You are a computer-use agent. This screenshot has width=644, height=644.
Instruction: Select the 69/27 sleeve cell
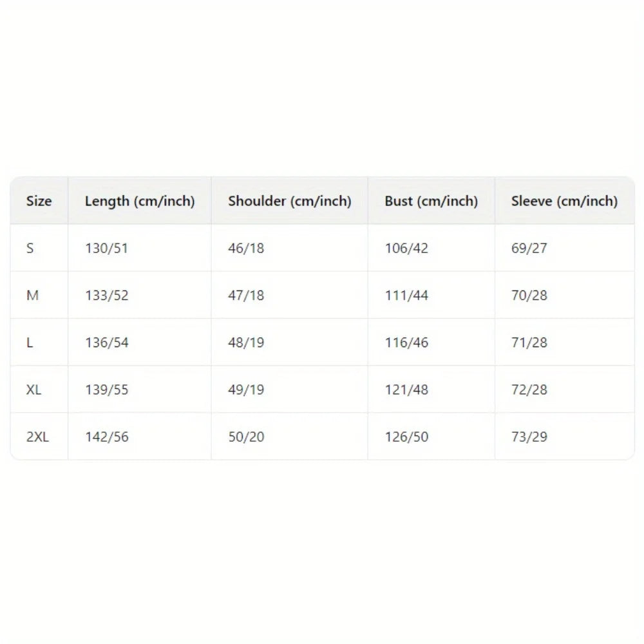(x=529, y=248)
